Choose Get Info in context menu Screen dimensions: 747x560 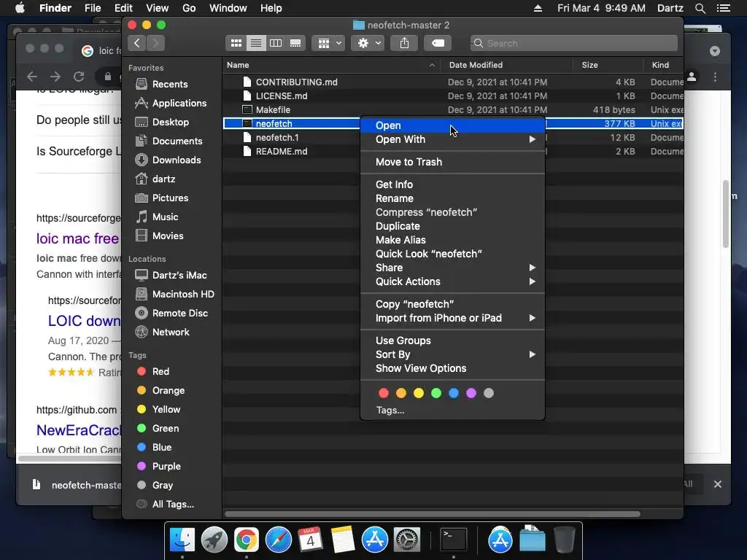tap(452, 184)
